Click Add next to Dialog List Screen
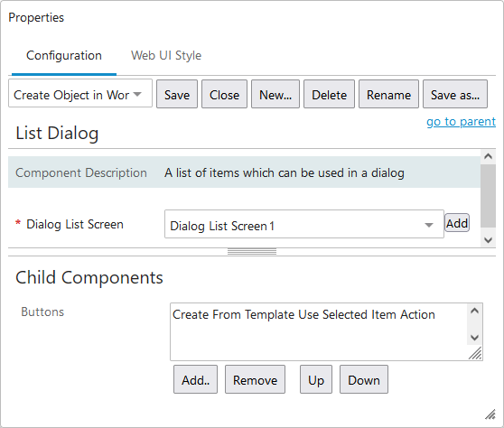Image resolution: width=504 pixels, height=428 pixels. click(457, 223)
